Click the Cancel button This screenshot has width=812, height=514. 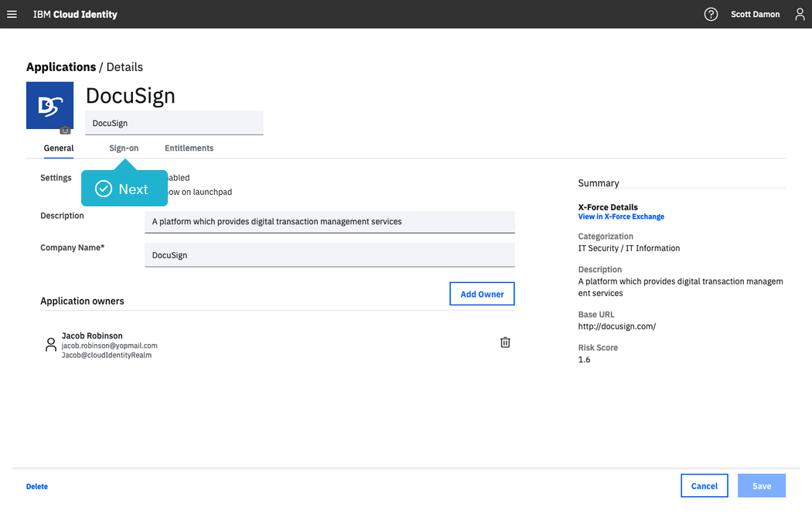pyautogui.click(x=705, y=485)
